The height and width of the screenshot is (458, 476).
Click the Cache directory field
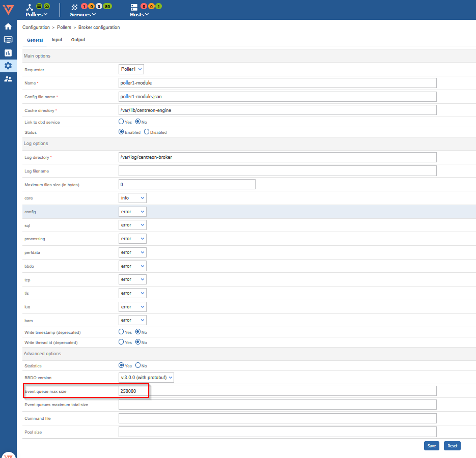[x=277, y=110]
